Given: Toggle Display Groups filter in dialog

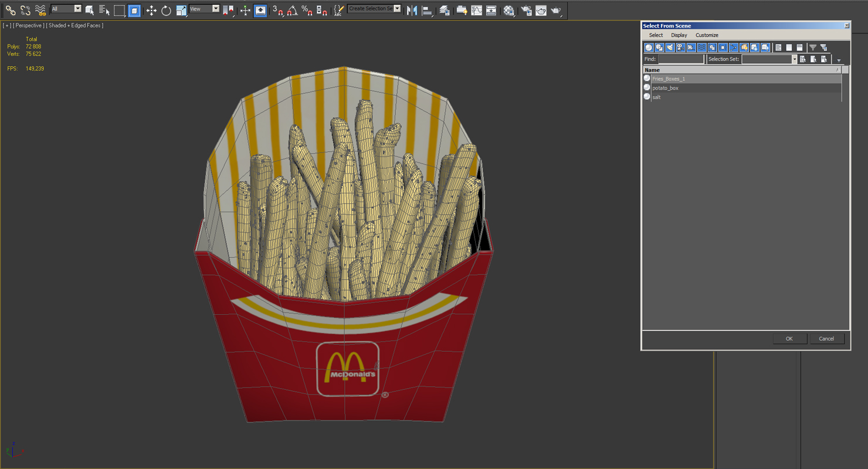Looking at the screenshot, I should [712, 47].
